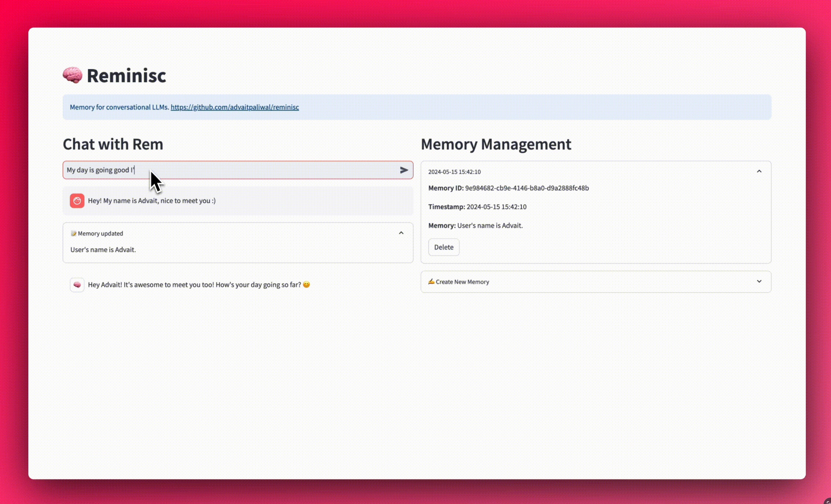Screen dimensions: 831x504
Task: Expand the Create New Memory section
Action: pyautogui.click(x=759, y=282)
